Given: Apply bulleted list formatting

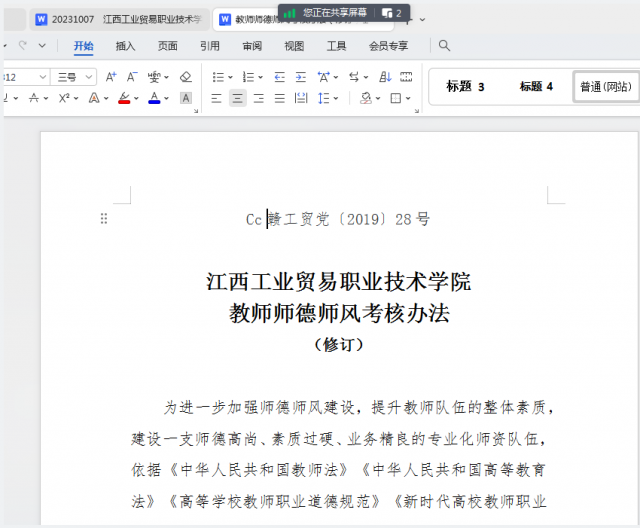Looking at the screenshot, I should click(x=217, y=77).
